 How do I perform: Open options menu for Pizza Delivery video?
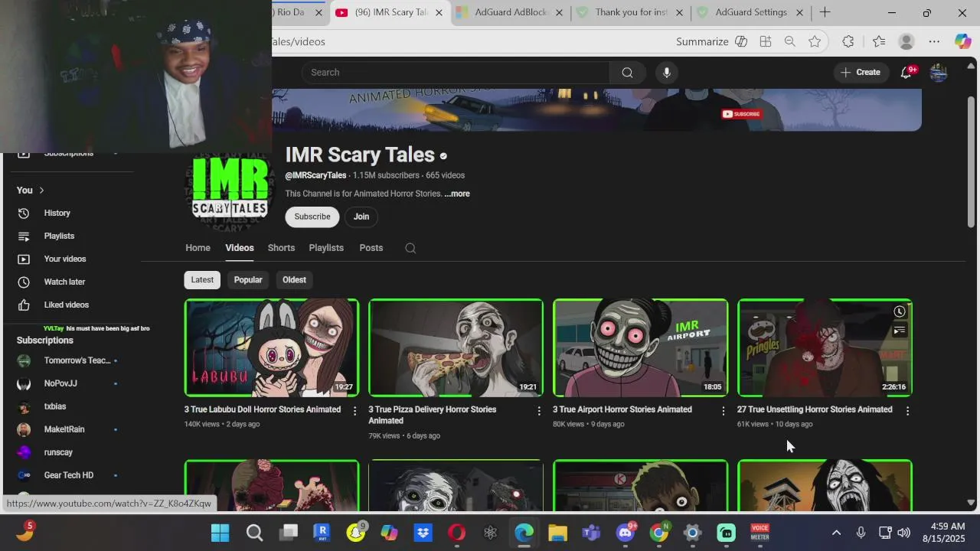tap(539, 411)
